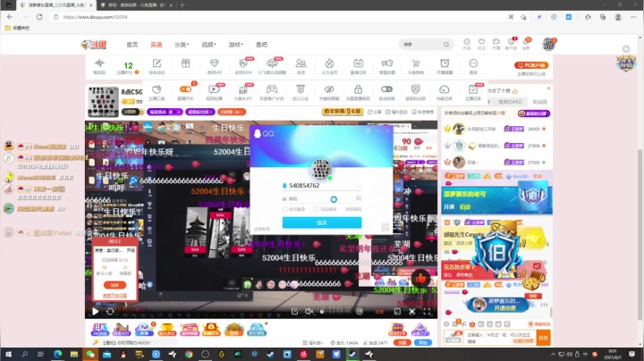Image resolution: width=644 pixels, height=361 pixels.
Task: Click the blue 登录 button in QQ
Action: point(322,222)
